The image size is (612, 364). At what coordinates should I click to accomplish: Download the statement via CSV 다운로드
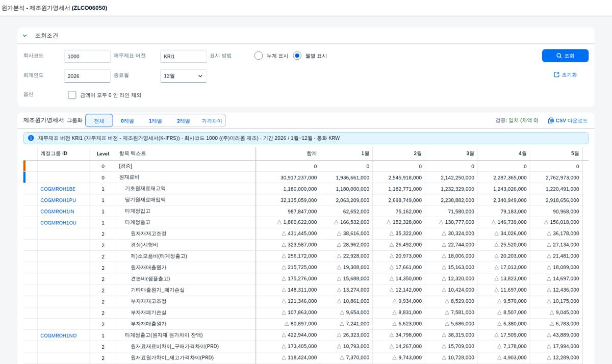[568, 120]
